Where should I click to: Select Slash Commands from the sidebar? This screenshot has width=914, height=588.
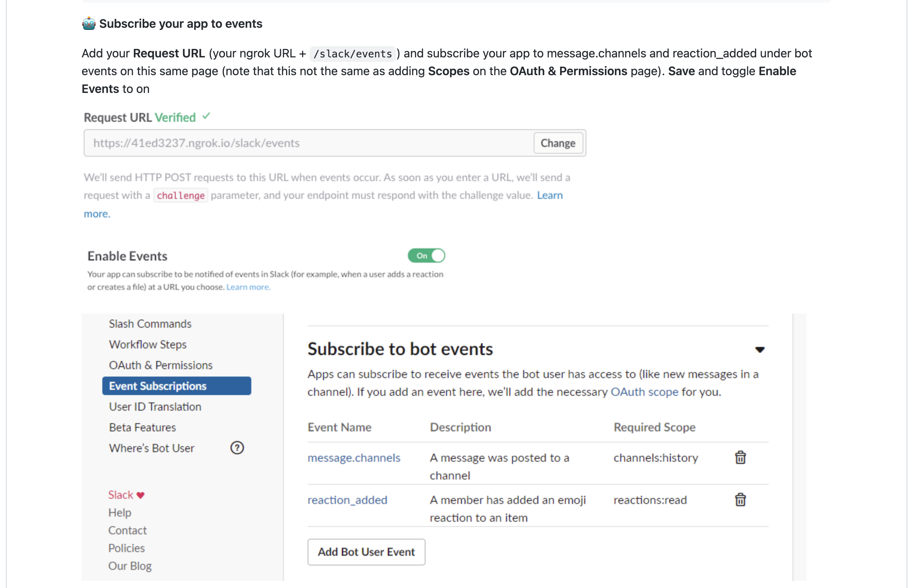click(150, 323)
